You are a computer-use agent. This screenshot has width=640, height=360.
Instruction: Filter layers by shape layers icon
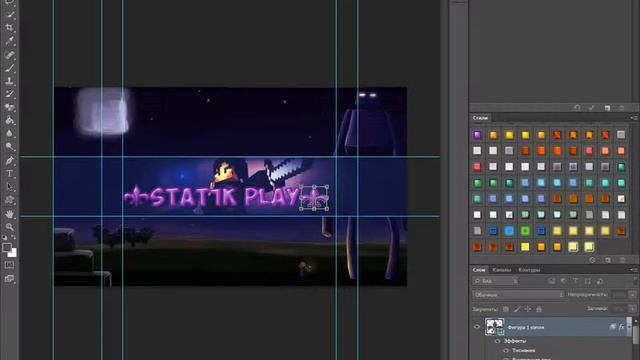tap(588, 281)
